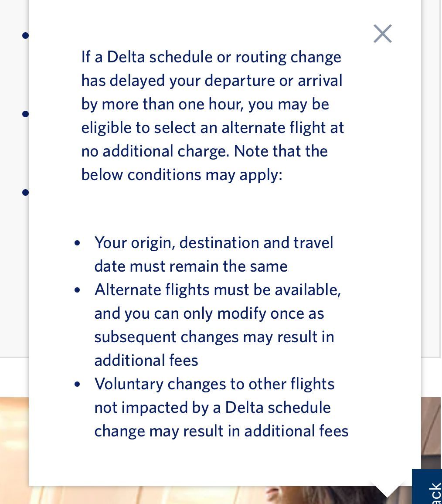Close the schedule change popup

(383, 34)
